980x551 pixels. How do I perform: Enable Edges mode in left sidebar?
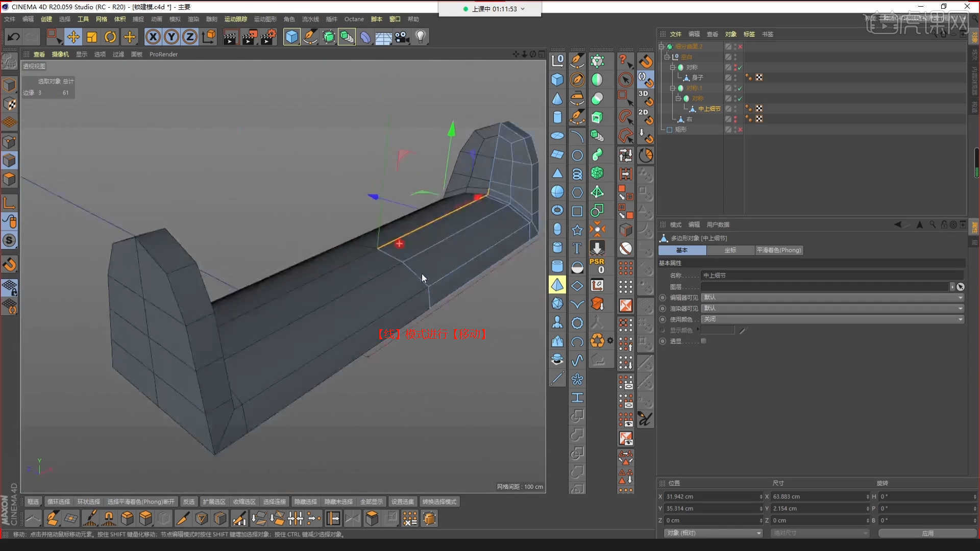point(9,160)
